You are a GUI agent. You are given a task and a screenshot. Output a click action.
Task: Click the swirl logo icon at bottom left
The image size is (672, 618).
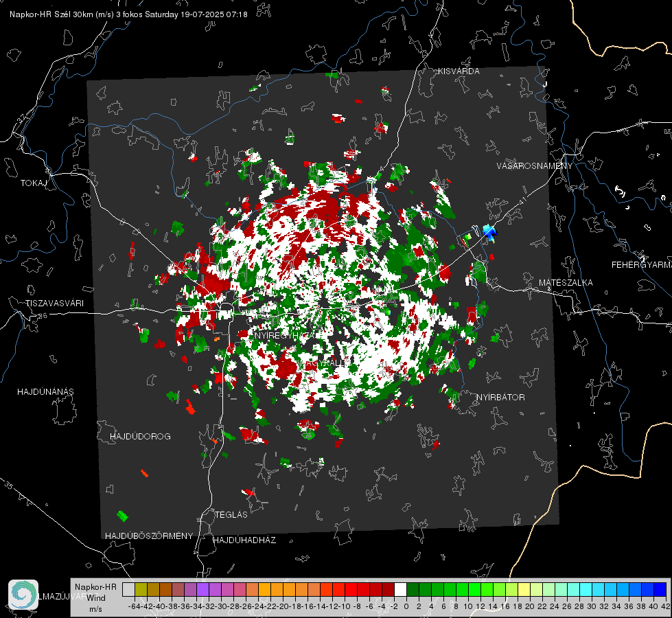click(x=23, y=595)
